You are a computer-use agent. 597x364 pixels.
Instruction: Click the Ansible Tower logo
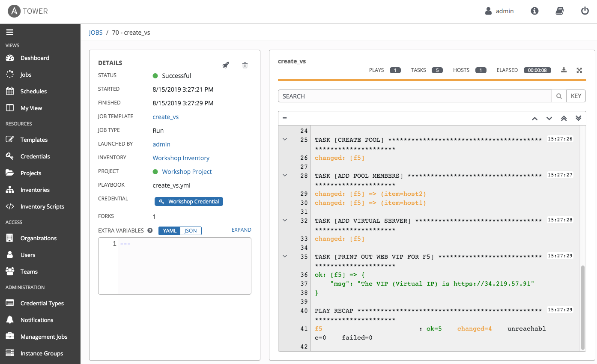tap(28, 11)
